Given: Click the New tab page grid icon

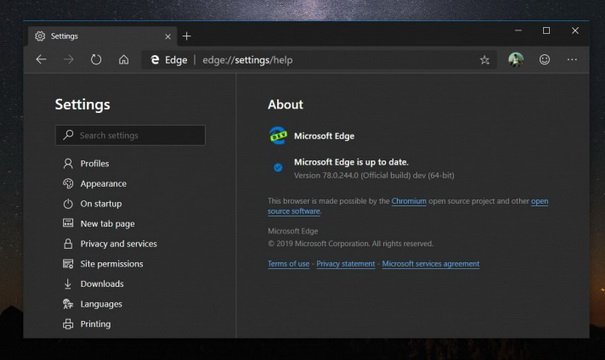Looking at the screenshot, I should [68, 223].
